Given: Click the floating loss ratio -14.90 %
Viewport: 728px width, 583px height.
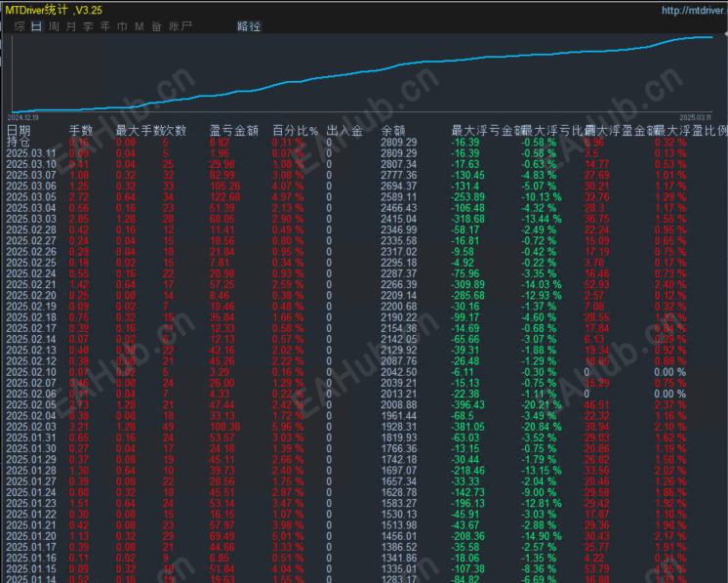Looking at the screenshot, I should [x=542, y=536].
